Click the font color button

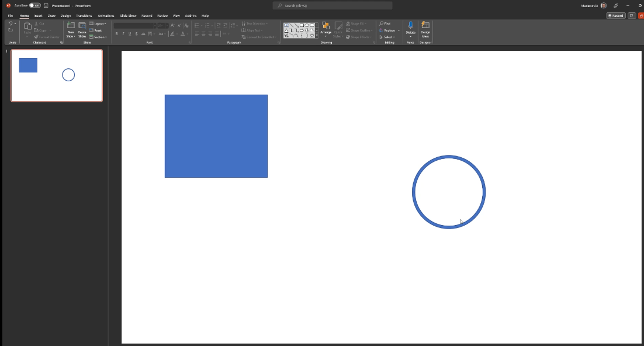click(x=183, y=34)
